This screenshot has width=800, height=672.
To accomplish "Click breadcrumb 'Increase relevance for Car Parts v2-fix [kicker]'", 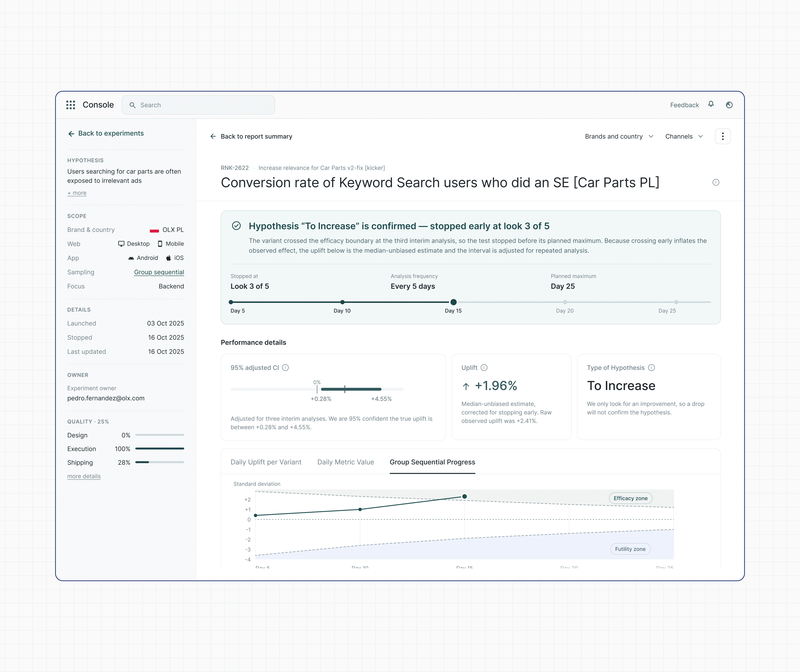I will tap(322, 168).
